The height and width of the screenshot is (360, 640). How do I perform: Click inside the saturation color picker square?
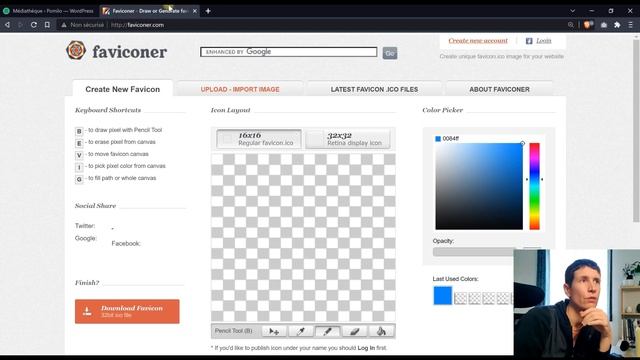point(479,186)
